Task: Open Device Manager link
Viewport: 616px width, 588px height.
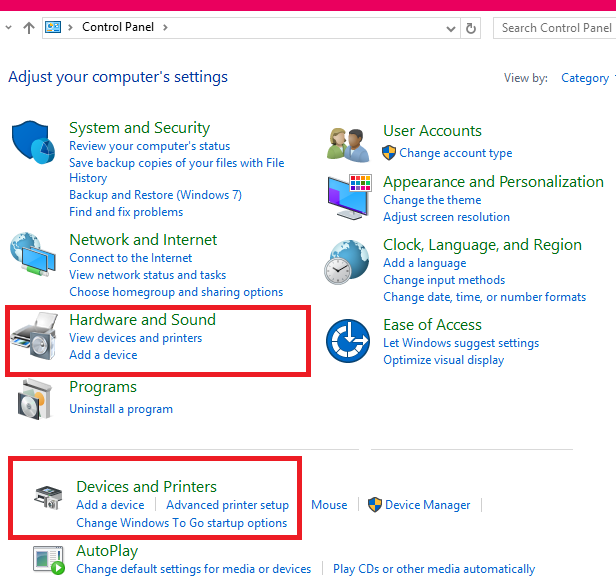Action: (x=427, y=505)
